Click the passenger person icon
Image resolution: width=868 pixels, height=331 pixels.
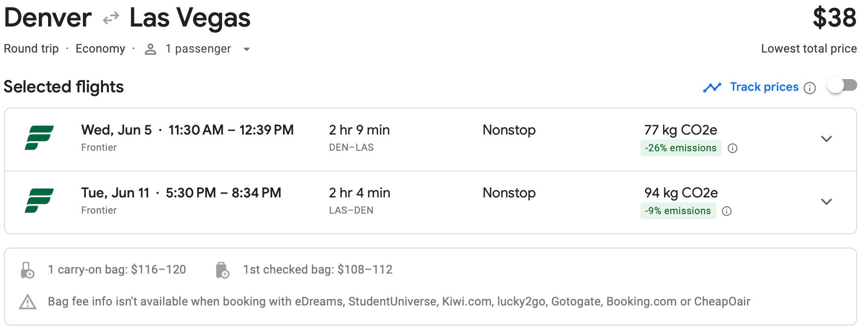[151, 49]
